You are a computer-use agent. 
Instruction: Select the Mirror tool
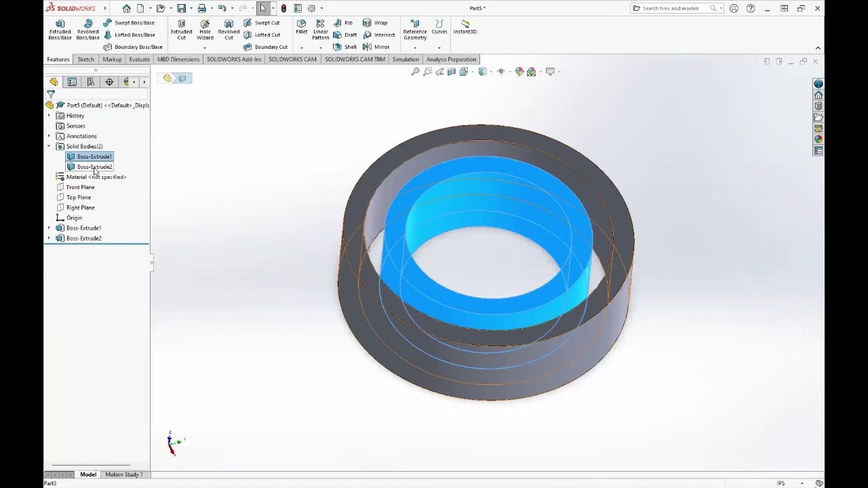tap(376, 47)
